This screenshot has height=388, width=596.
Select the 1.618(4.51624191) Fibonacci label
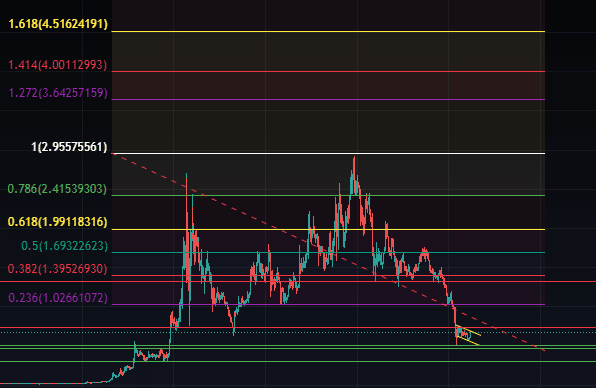[x=58, y=24]
